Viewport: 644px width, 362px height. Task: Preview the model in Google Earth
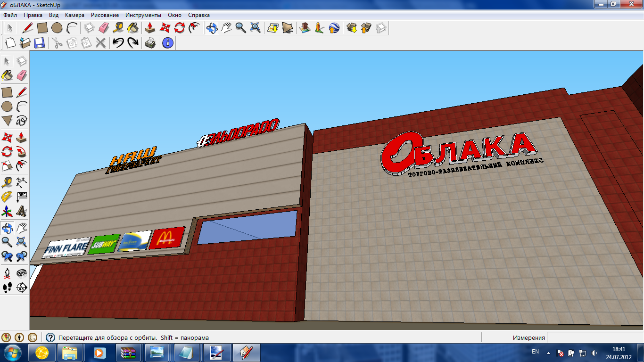click(334, 28)
